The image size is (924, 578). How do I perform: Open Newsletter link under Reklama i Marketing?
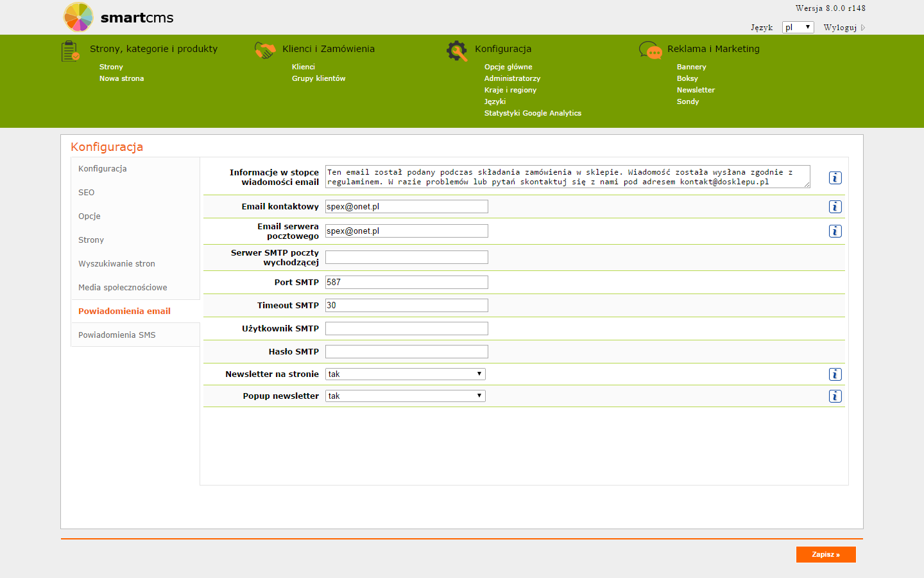(696, 90)
